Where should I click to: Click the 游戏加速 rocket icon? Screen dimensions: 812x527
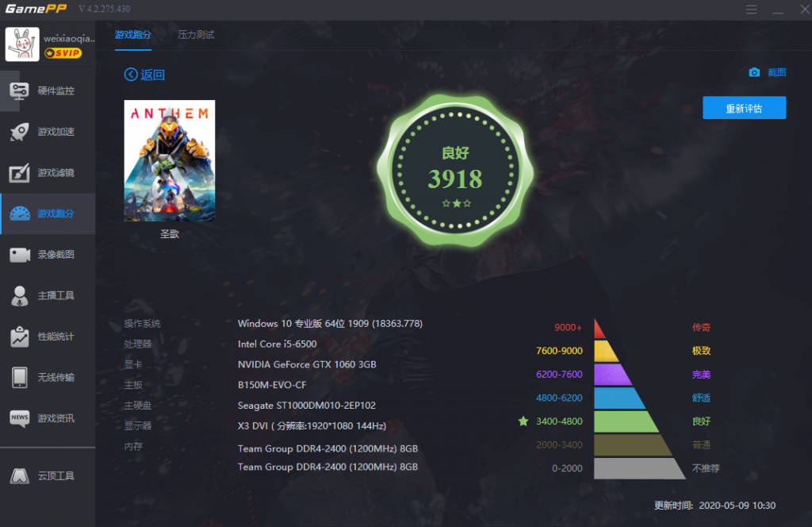click(x=19, y=132)
